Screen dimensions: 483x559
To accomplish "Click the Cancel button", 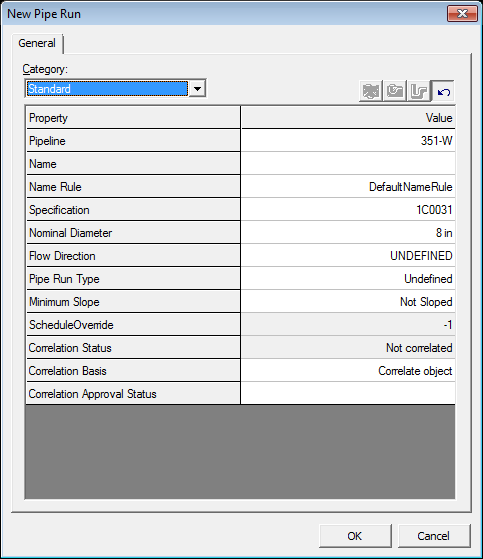I will coord(434,535).
